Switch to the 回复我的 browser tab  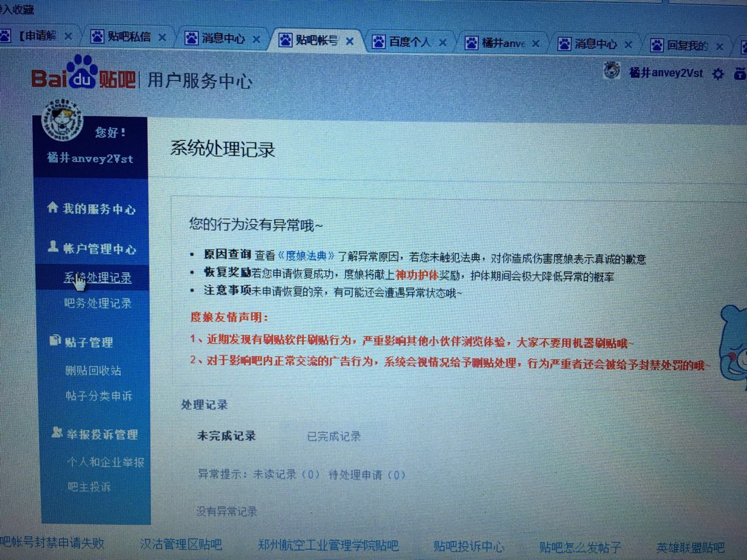pos(687,45)
